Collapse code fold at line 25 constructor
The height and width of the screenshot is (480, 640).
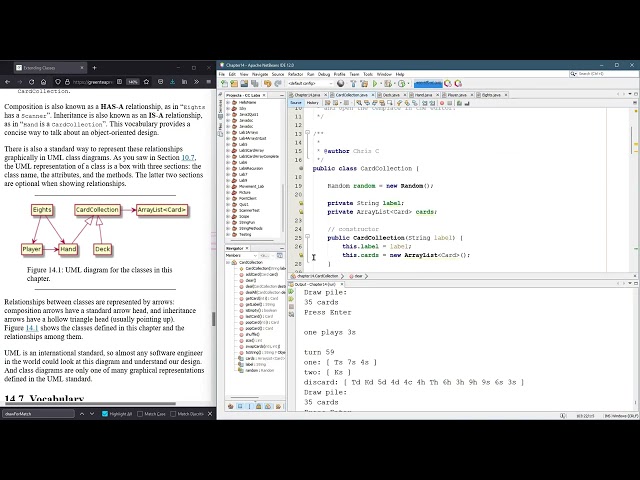pos(307,236)
